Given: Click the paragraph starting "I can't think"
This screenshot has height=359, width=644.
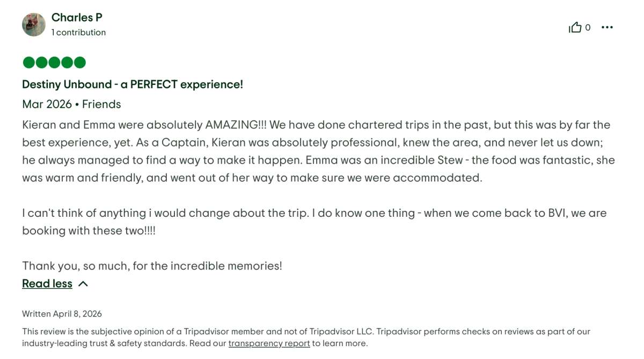Looking at the screenshot, I should point(314,222).
